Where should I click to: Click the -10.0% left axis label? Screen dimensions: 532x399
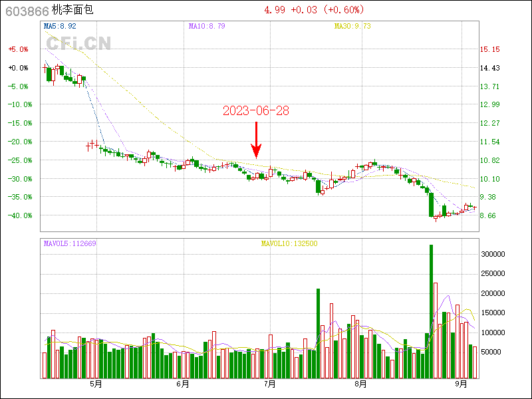click(x=20, y=104)
